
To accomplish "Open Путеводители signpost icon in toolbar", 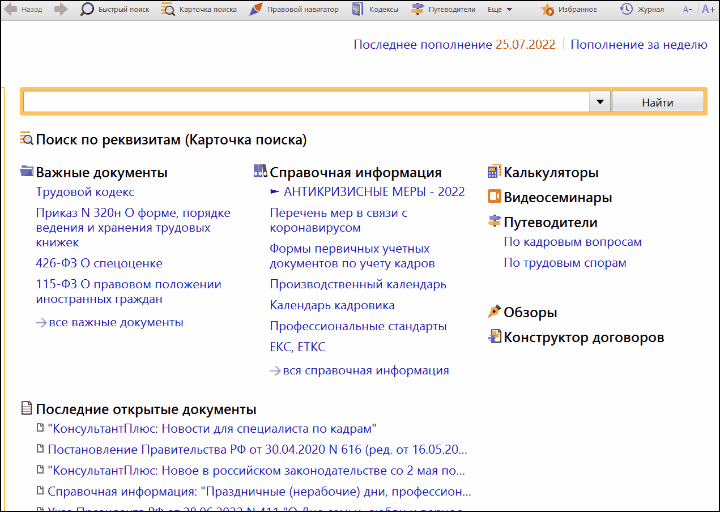I will (417, 9).
